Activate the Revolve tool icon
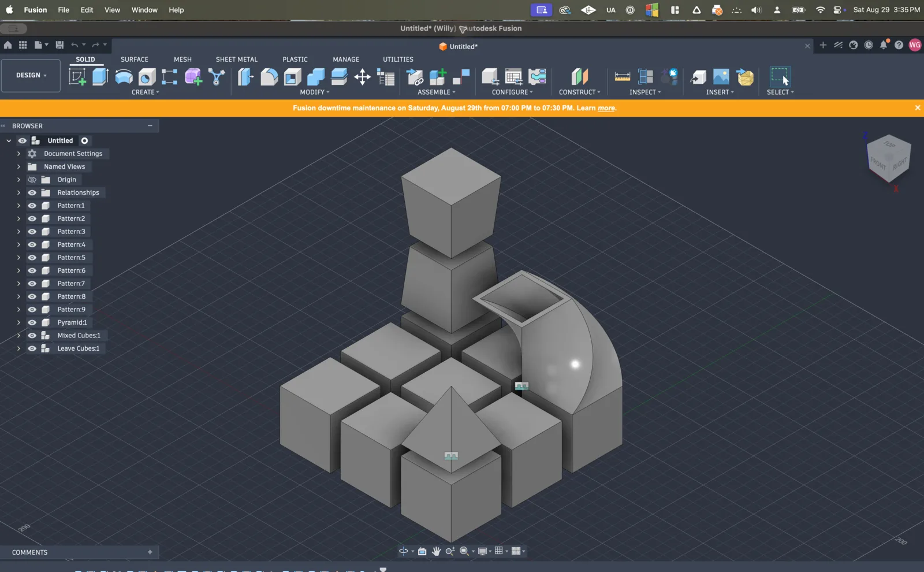The width and height of the screenshot is (924, 572). click(x=124, y=76)
